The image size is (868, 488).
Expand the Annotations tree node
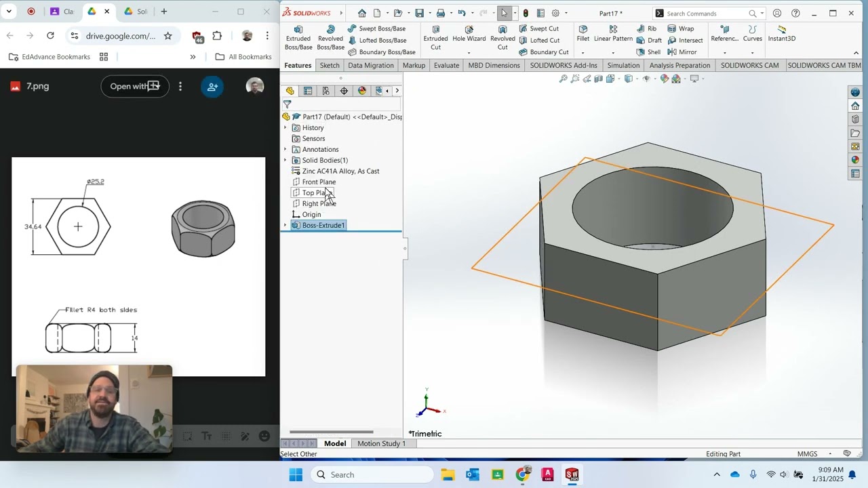pyautogui.click(x=285, y=149)
